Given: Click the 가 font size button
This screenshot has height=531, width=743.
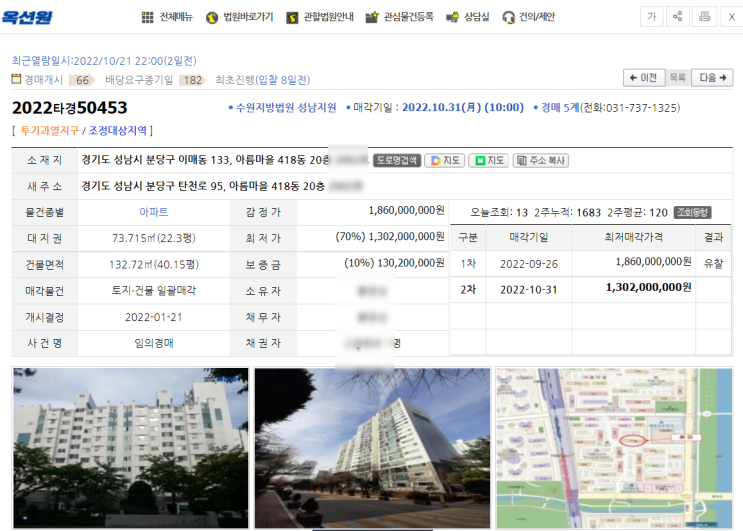Looking at the screenshot, I should (652, 17).
